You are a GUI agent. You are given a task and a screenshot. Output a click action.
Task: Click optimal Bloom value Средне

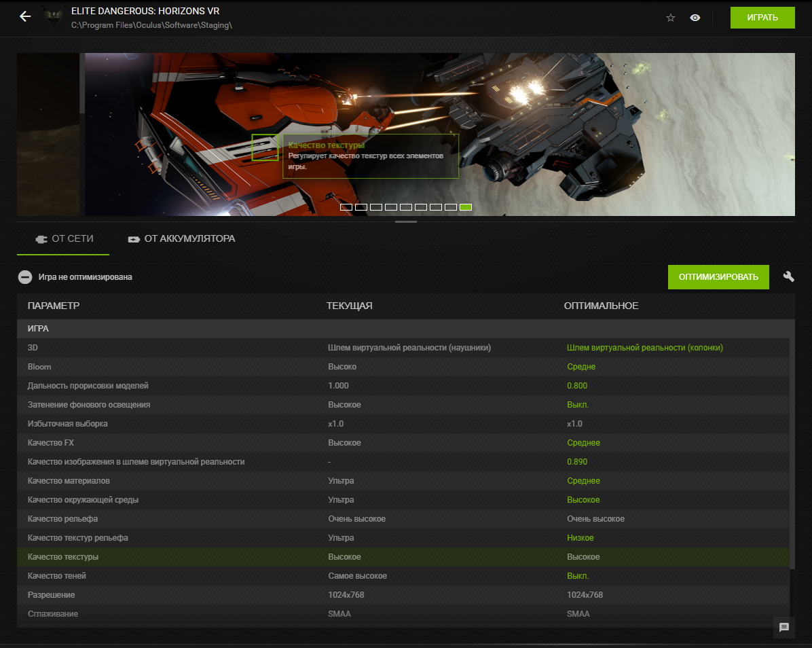coord(581,367)
